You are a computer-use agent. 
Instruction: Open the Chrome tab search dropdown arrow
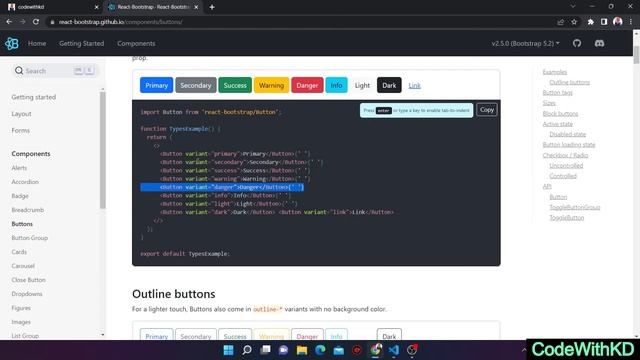pos(573,7)
